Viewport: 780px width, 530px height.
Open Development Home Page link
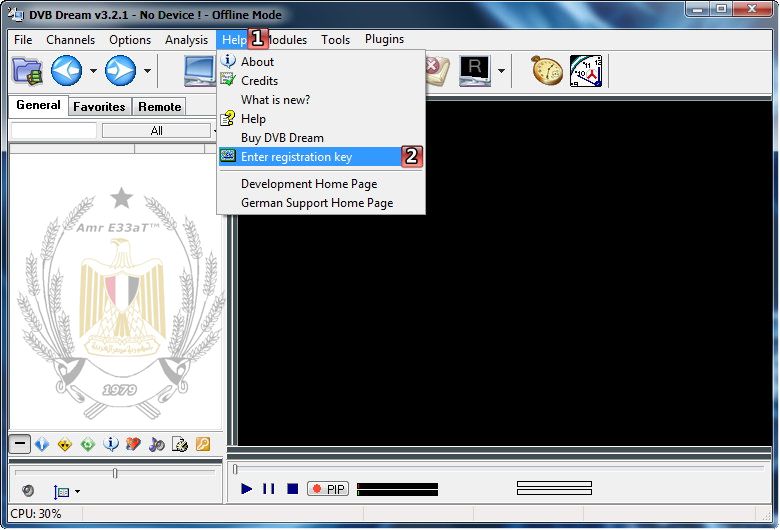321,184
